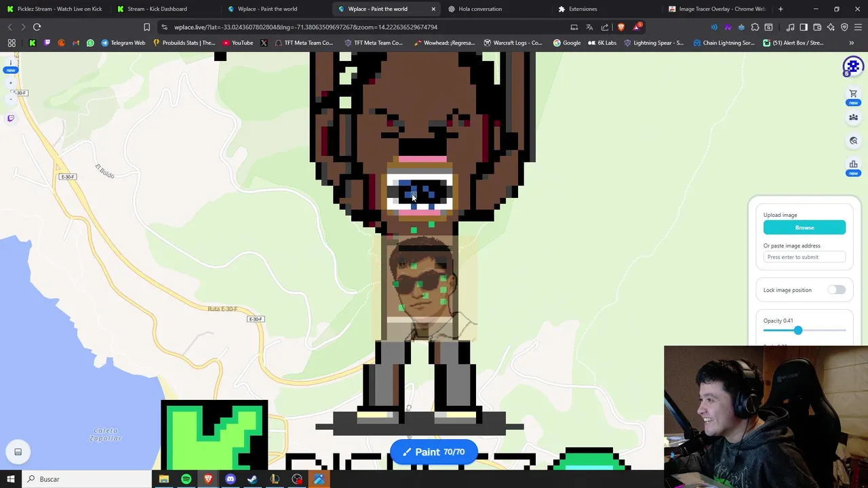Click the share page icon
This screenshot has height=488, width=868.
605,27
